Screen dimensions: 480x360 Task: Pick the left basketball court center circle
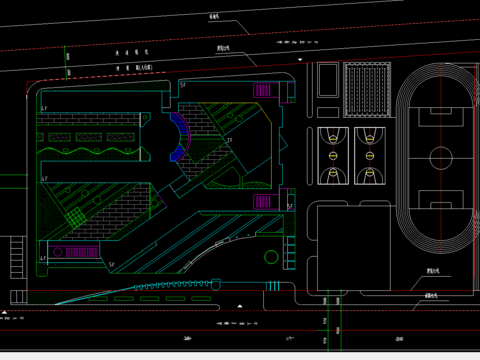coord(333,155)
